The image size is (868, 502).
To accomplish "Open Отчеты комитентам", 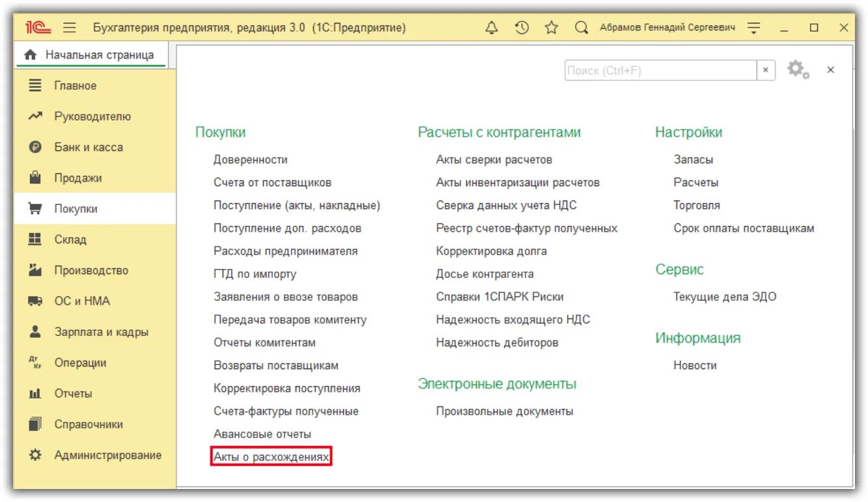I will coord(265,342).
